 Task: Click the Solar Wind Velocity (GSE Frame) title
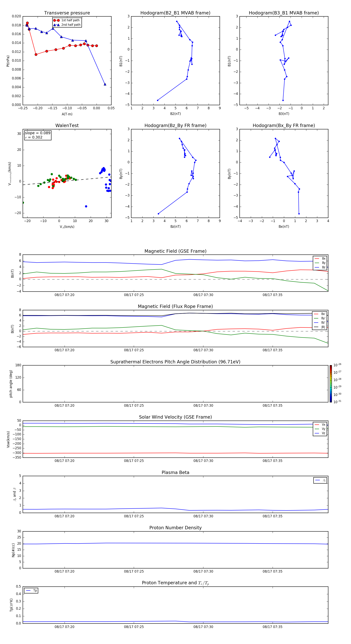pos(175,417)
